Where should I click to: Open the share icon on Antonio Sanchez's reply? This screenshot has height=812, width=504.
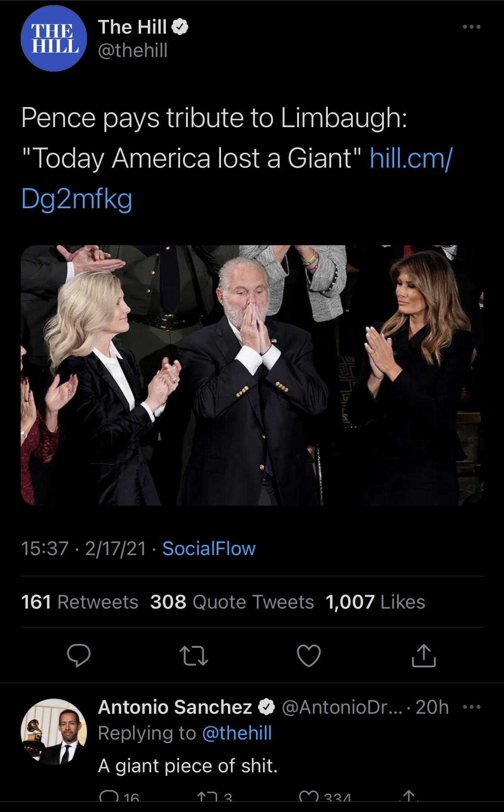(408, 808)
